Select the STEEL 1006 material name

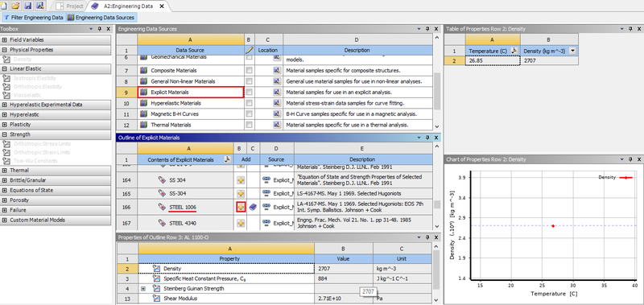pyautogui.click(x=183, y=208)
